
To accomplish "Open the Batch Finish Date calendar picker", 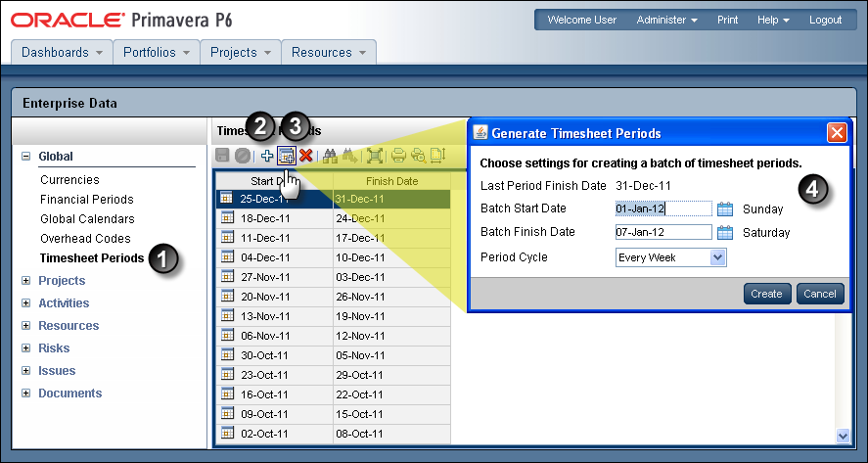I will pyautogui.click(x=724, y=233).
